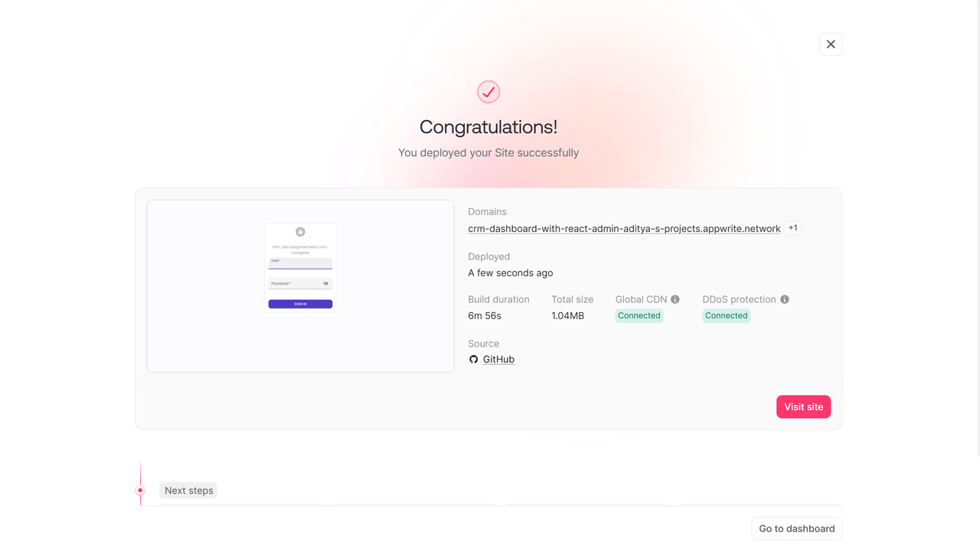
Task: Click the Email field in the preview
Action: (x=300, y=263)
